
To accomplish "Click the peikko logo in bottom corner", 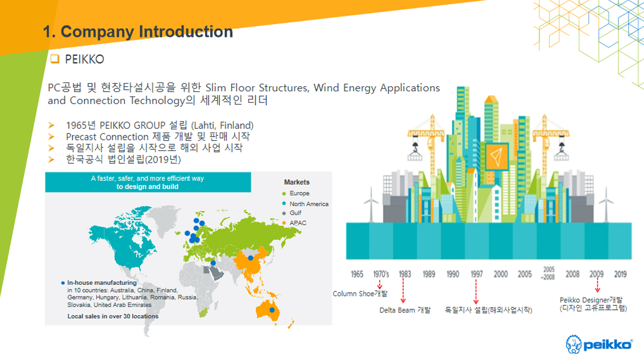I will 598,344.
